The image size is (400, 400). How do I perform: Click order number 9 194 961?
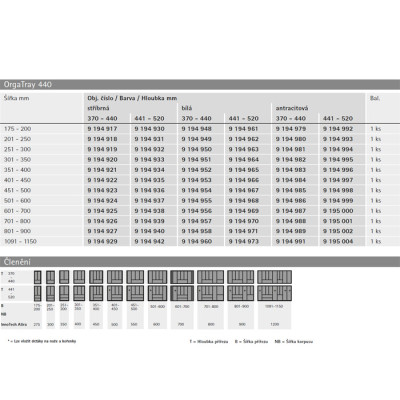(243, 129)
